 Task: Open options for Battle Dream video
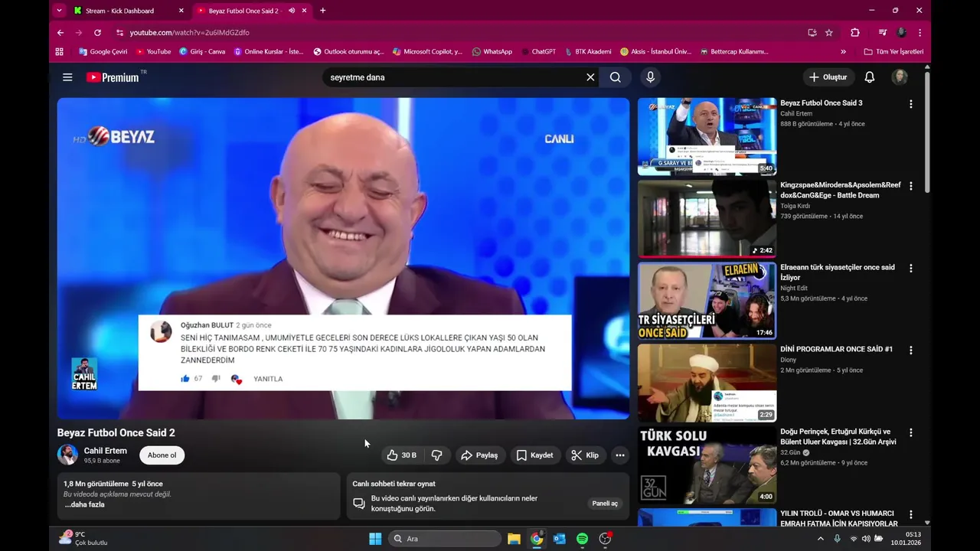tap(910, 186)
